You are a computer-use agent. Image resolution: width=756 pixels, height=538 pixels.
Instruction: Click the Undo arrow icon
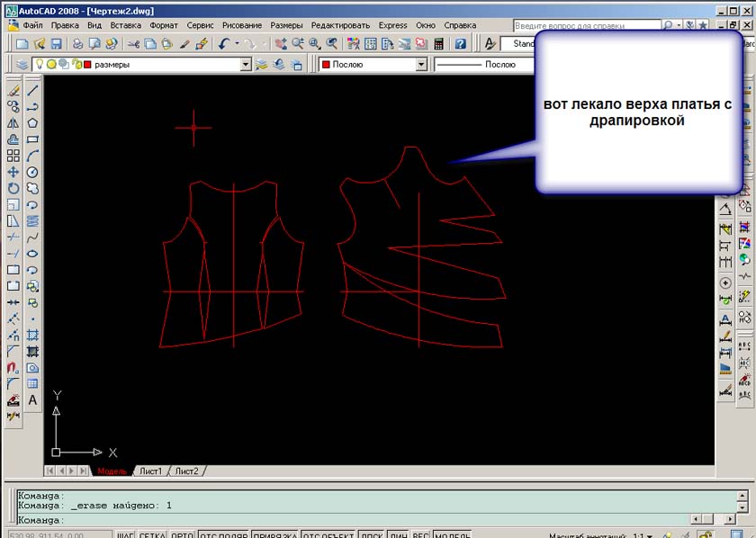[224, 44]
